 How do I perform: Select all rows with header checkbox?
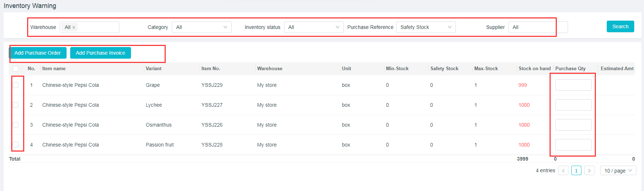pos(16,69)
